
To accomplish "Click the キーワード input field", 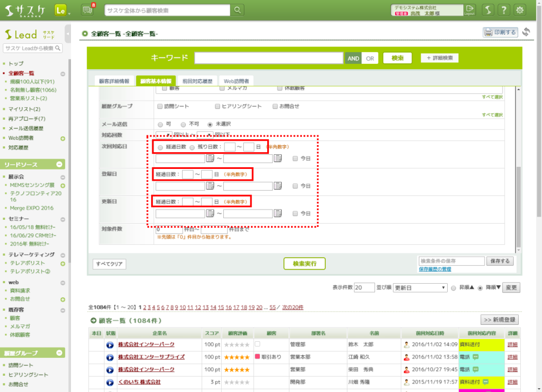I will coord(269,58).
